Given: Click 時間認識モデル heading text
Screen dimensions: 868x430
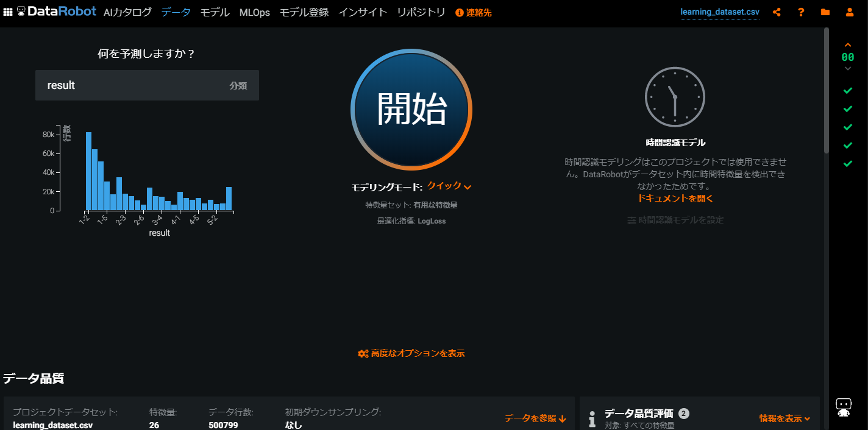Looking at the screenshot, I should (x=675, y=143).
